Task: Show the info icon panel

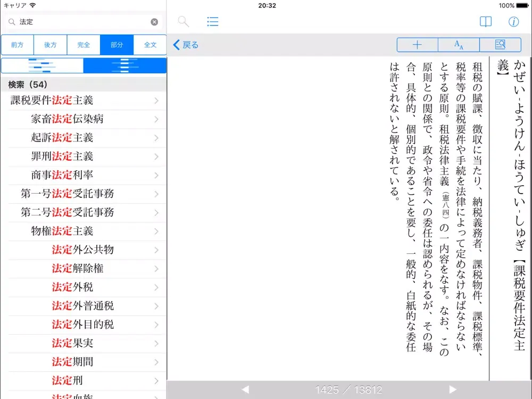Action: 513,22
